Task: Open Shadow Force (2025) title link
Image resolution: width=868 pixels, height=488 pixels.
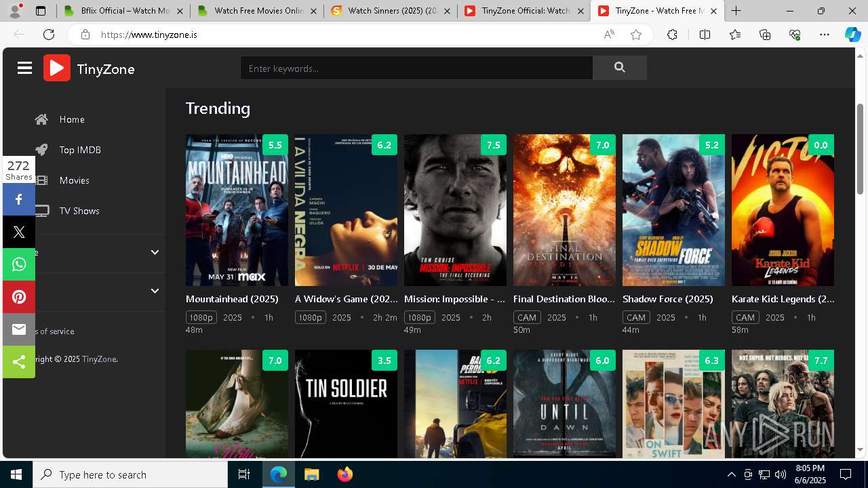Action: [x=668, y=299]
